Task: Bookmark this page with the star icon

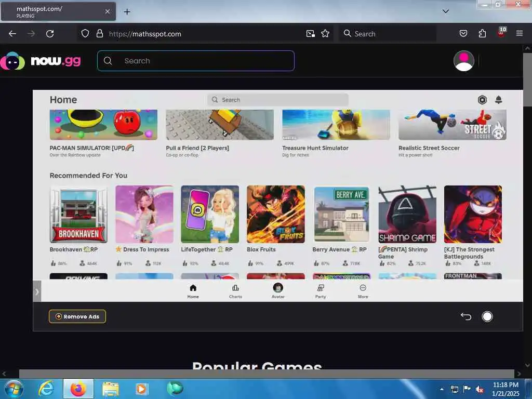Action: click(x=325, y=33)
